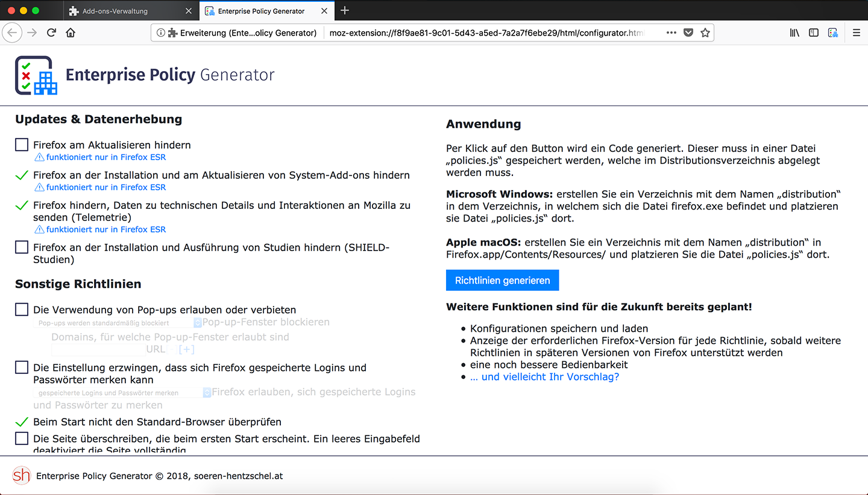This screenshot has height=495, width=868.
Task: Click the 'Sonstige Richtlinien' heading
Action: point(78,284)
